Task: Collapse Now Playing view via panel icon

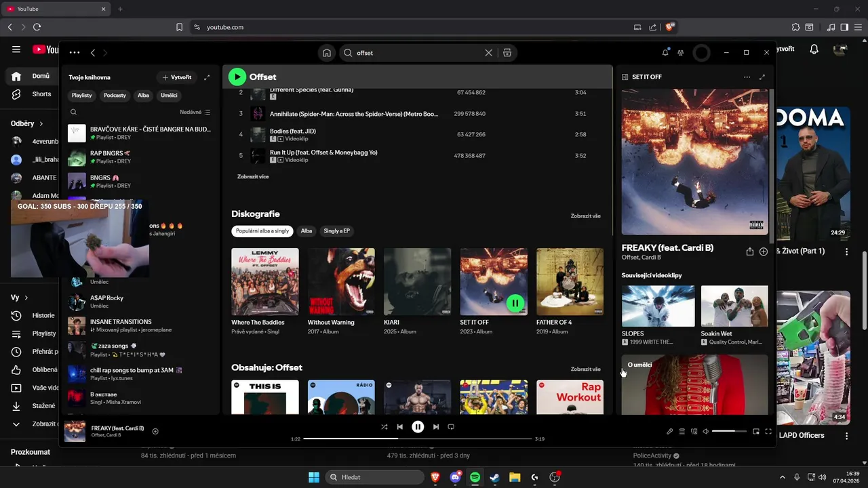Action: pyautogui.click(x=625, y=77)
